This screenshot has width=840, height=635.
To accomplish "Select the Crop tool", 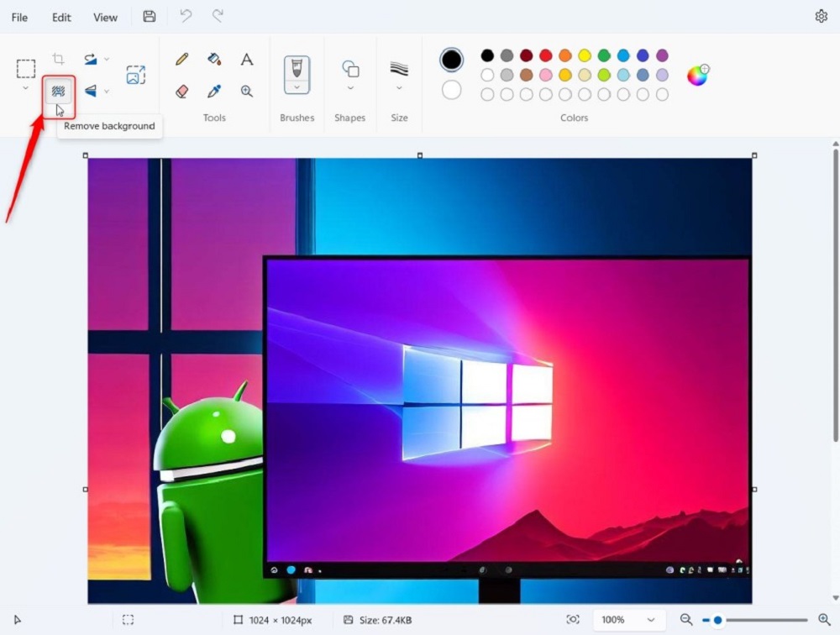I will tap(59, 59).
